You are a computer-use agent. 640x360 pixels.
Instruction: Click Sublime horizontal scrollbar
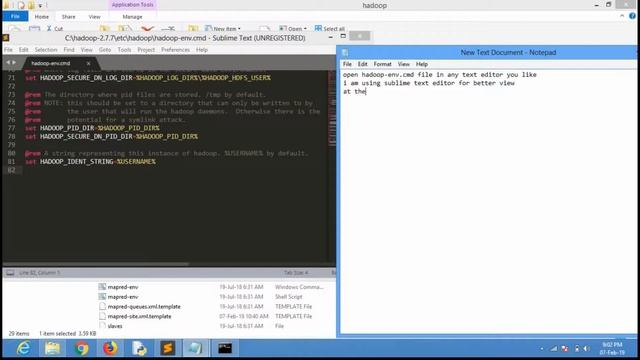96,264
